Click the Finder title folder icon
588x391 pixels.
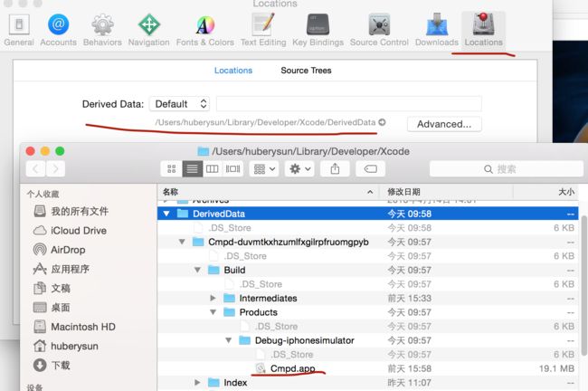(204, 151)
